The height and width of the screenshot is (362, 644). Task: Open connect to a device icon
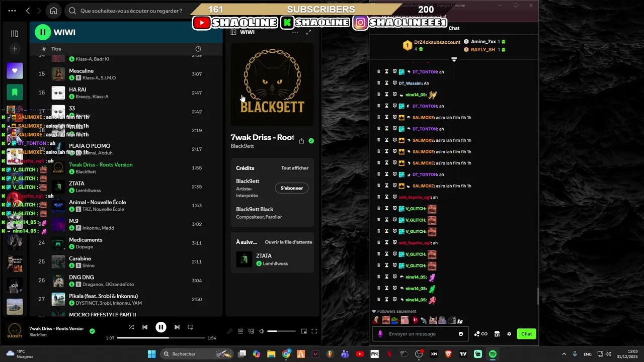pos(251,331)
